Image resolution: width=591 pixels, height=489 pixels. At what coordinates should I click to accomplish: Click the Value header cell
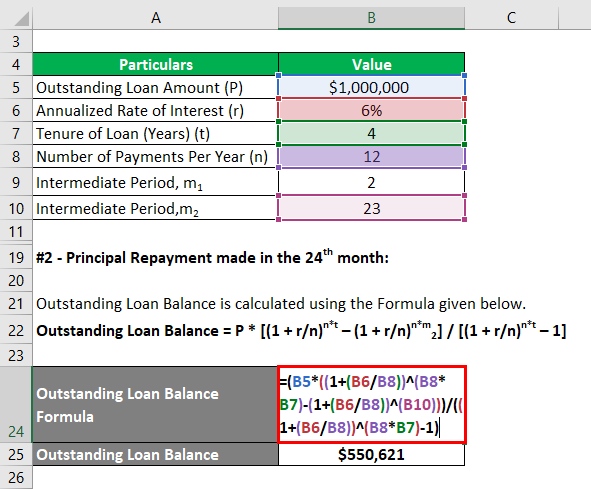pyautogui.click(x=371, y=64)
